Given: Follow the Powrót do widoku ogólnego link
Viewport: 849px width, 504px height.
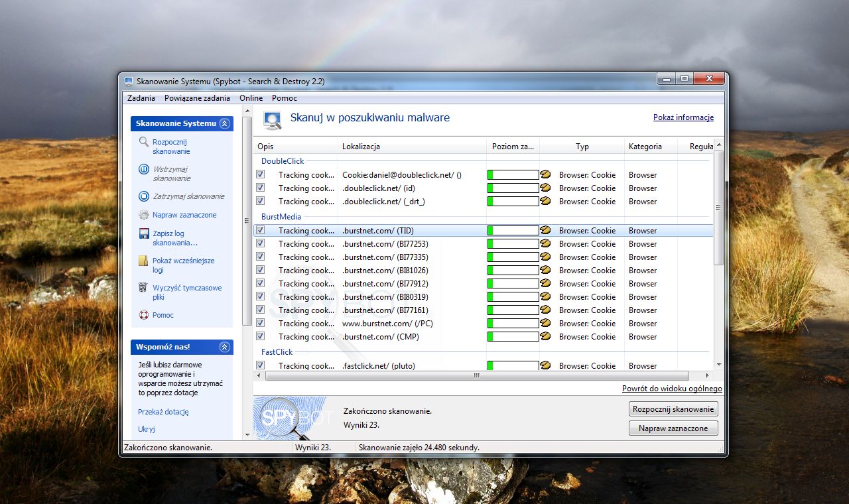Looking at the screenshot, I should click(672, 389).
